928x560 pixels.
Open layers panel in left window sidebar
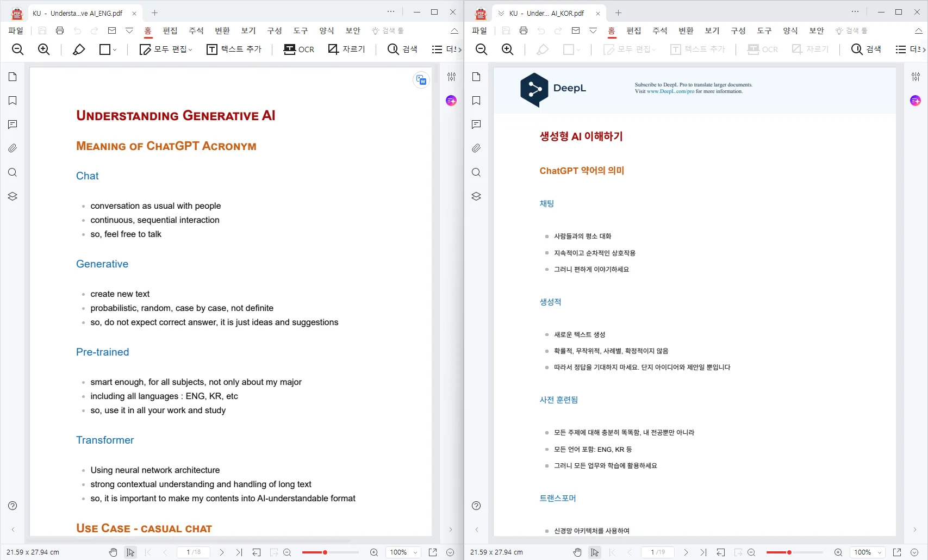point(13,196)
